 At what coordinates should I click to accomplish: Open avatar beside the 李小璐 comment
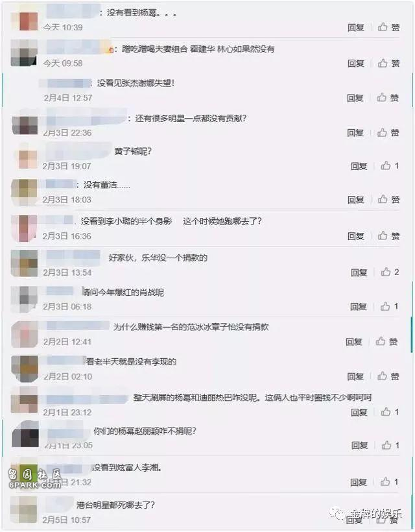[24, 228]
